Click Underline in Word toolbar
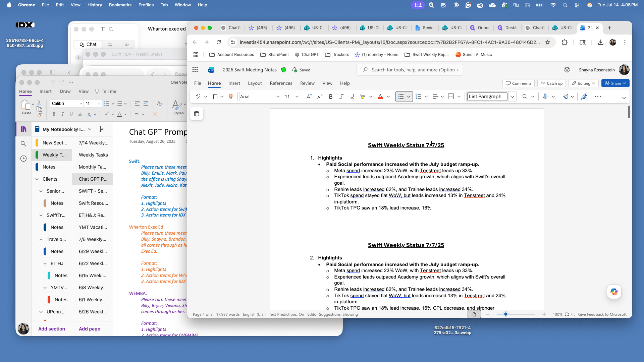 point(352,97)
